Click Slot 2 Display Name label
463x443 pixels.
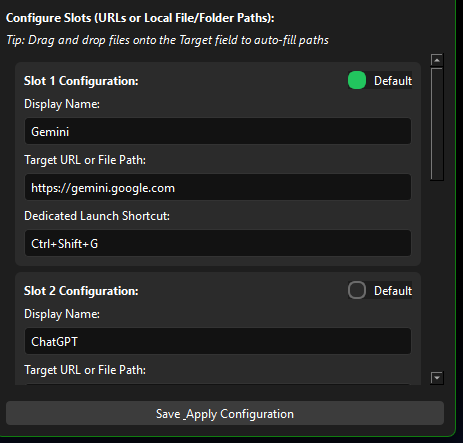[x=62, y=314]
